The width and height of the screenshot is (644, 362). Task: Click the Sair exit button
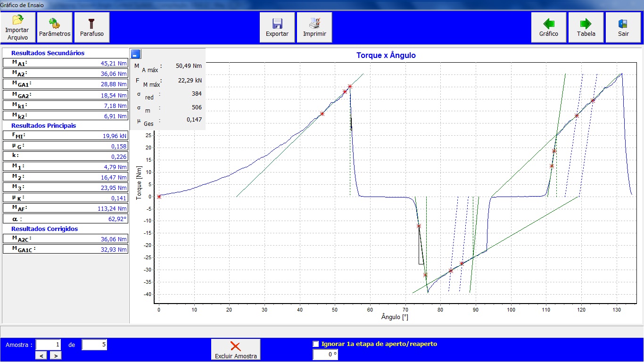(623, 27)
